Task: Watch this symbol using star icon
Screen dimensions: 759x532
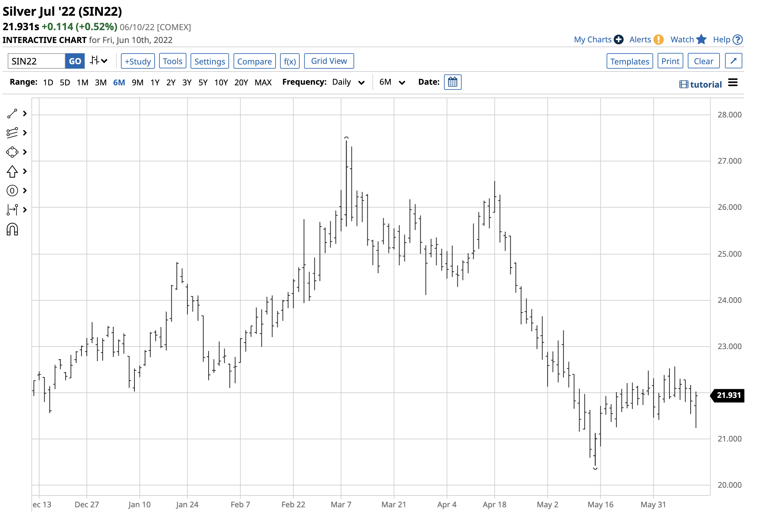Action: 701,40
